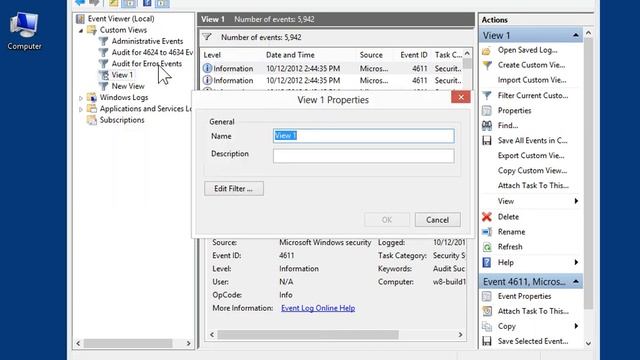Click the Name input field
Viewport: 640px width, 360px height.
click(x=364, y=136)
